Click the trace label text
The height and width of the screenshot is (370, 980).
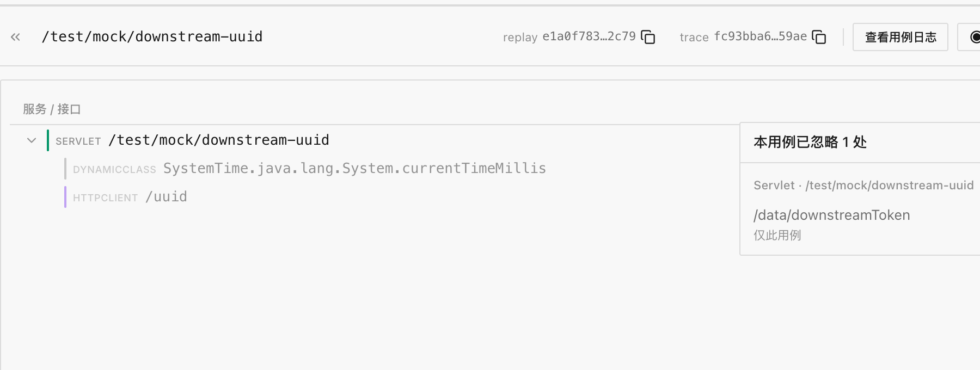pyautogui.click(x=694, y=38)
